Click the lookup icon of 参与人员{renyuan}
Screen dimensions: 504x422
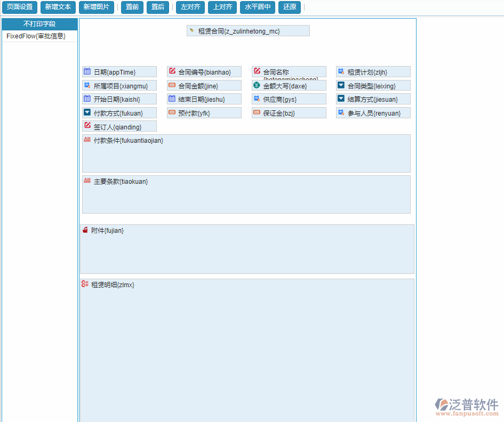[x=341, y=112]
